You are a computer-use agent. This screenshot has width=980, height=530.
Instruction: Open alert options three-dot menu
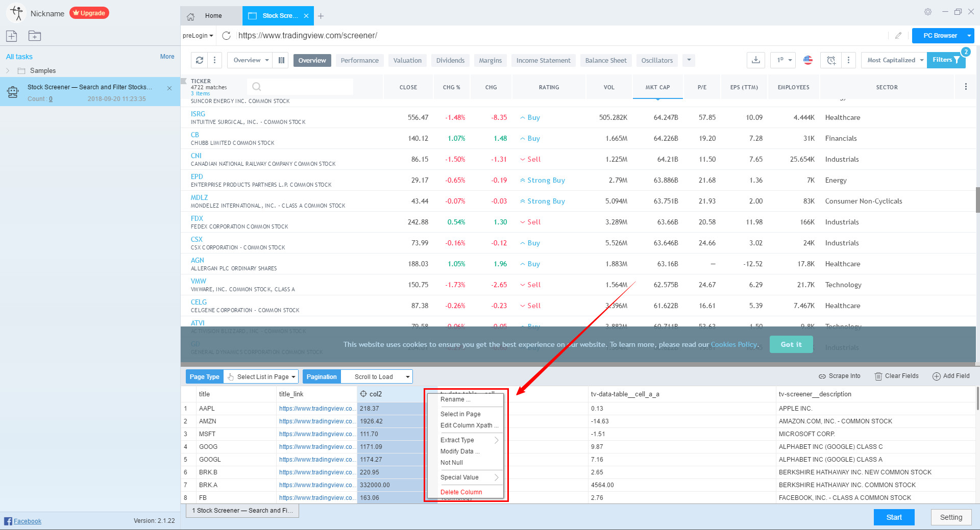(x=848, y=60)
